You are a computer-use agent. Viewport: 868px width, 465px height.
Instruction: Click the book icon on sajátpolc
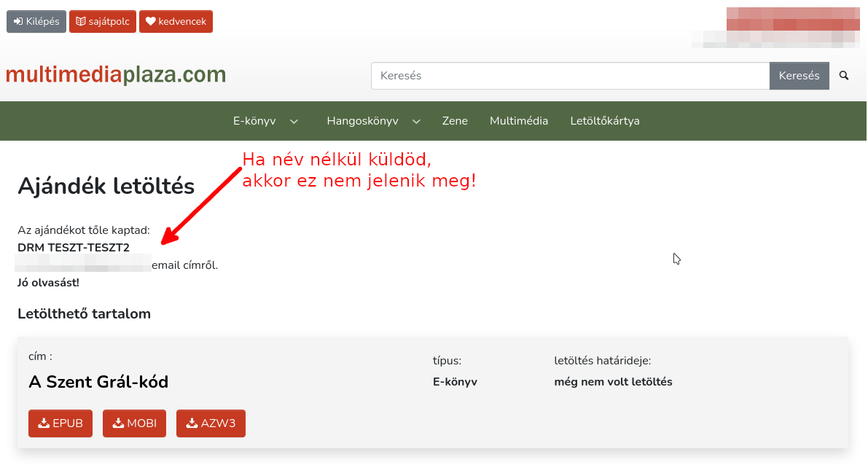[80, 22]
